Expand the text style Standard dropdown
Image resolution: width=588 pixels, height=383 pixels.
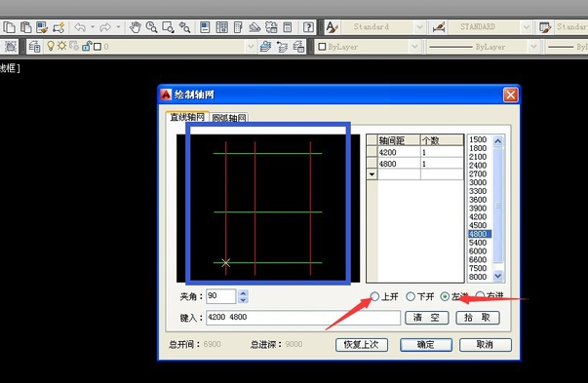coord(419,27)
